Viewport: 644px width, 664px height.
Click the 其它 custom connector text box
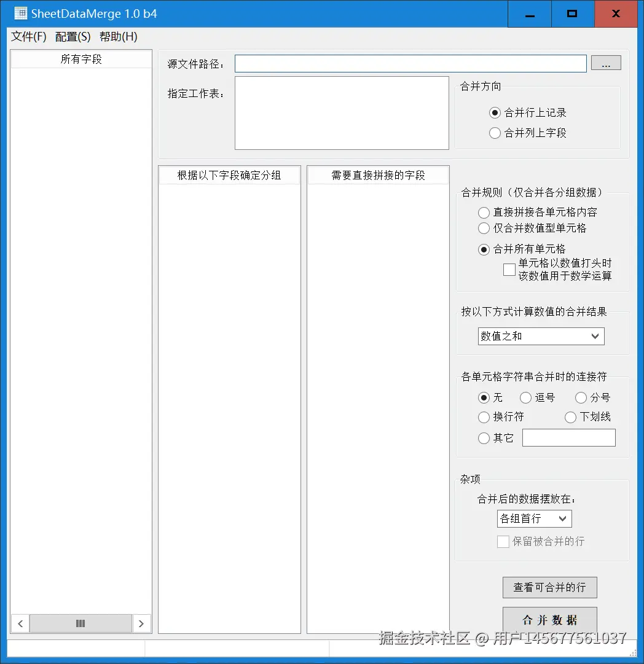(x=568, y=437)
